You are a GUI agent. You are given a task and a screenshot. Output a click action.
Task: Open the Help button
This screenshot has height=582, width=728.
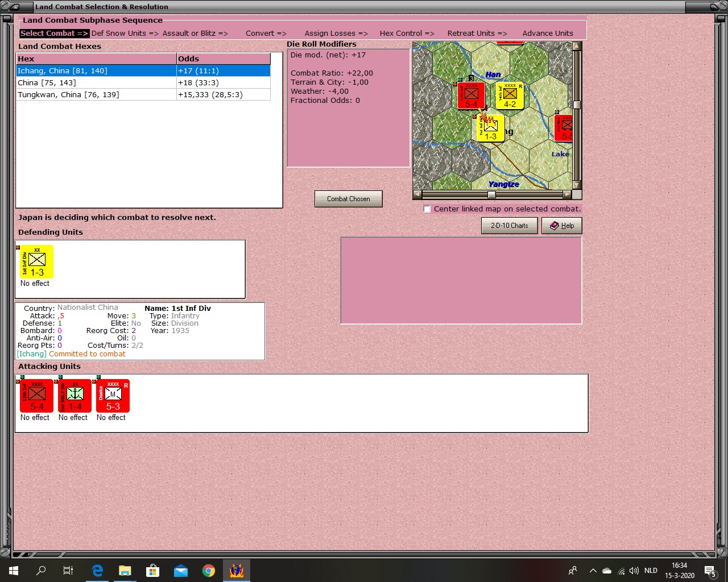click(x=562, y=226)
